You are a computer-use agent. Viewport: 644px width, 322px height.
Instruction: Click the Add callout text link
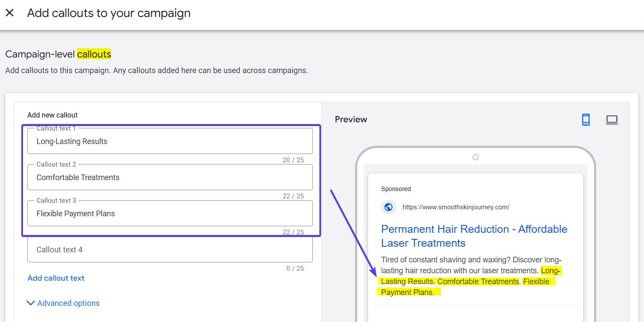tap(56, 278)
